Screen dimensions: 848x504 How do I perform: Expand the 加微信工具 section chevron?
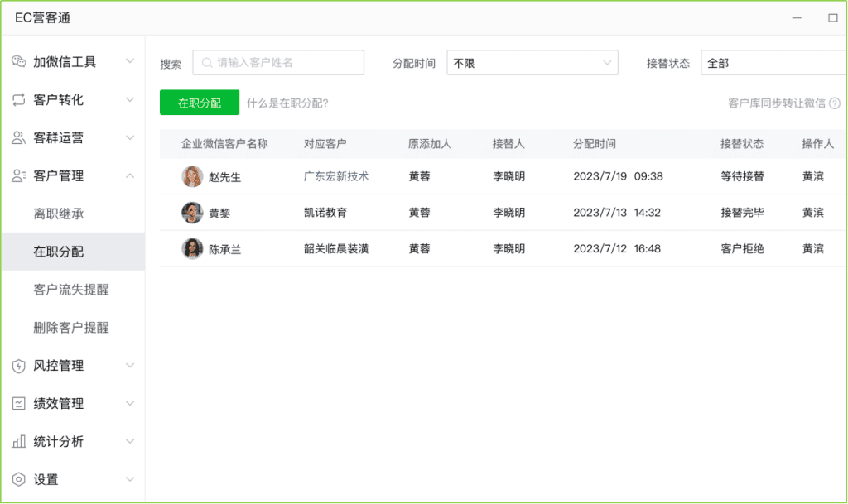tap(130, 61)
